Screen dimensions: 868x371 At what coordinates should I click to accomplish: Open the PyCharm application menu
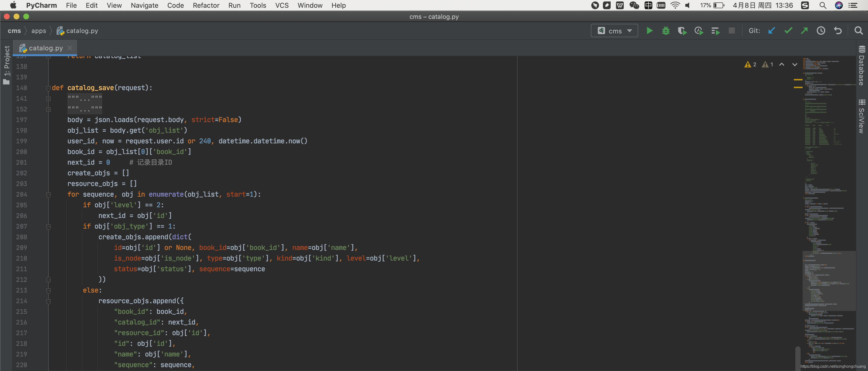(41, 5)
